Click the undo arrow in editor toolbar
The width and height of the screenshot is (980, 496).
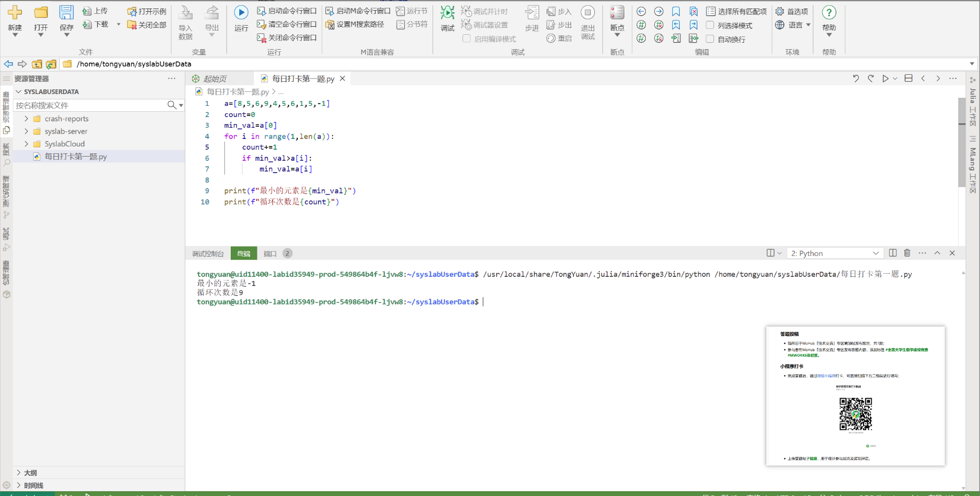[856, 79]
